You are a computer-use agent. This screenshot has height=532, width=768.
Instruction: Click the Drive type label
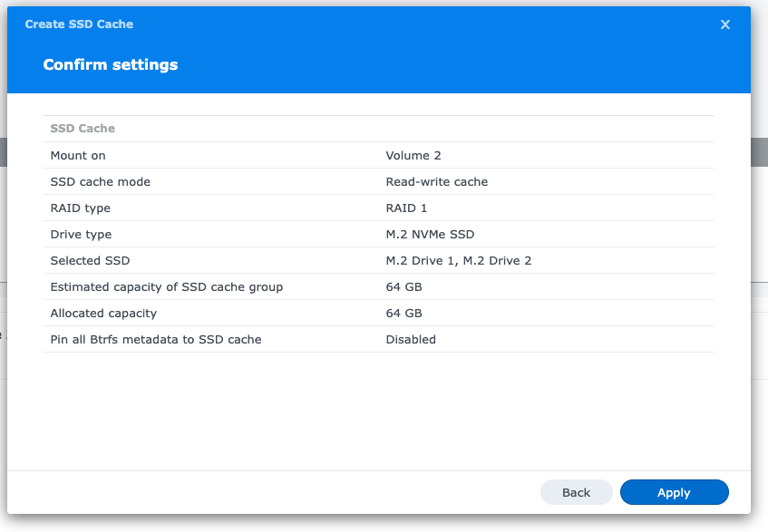pos(81,235)
